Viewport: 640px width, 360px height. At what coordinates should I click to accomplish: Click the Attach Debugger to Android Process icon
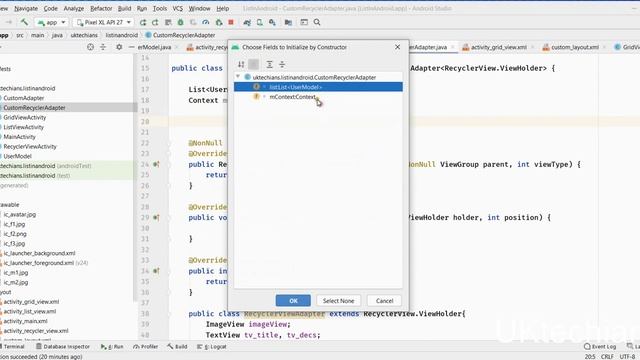pyautogui.click(x=219, y=22)
